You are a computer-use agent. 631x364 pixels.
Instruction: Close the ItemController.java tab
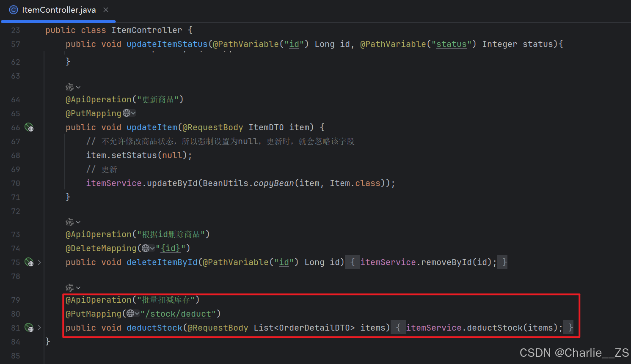click(x=106, y=10)
